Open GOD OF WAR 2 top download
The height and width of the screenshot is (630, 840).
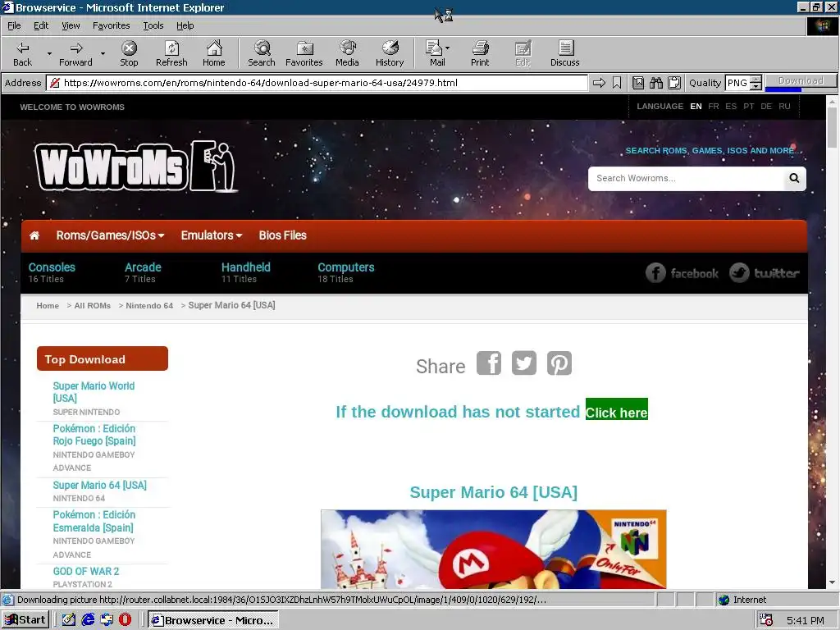tap(85, 571)
